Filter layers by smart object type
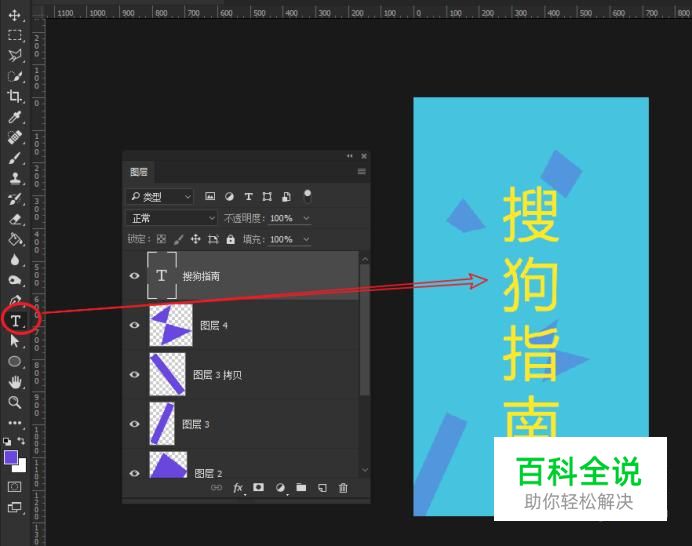 (x=286, y=196)
